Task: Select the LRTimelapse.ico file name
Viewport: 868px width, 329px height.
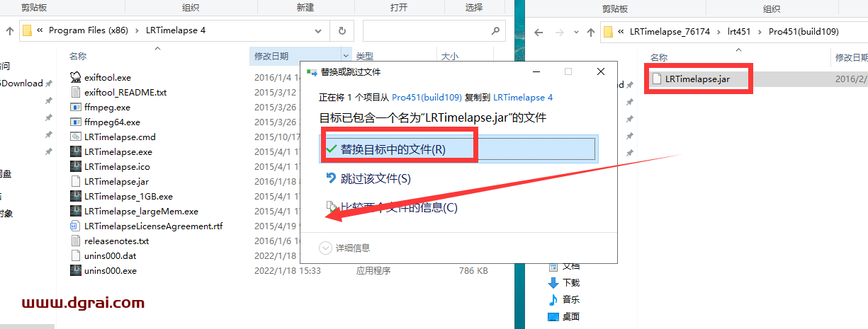Action: point(117,166)
